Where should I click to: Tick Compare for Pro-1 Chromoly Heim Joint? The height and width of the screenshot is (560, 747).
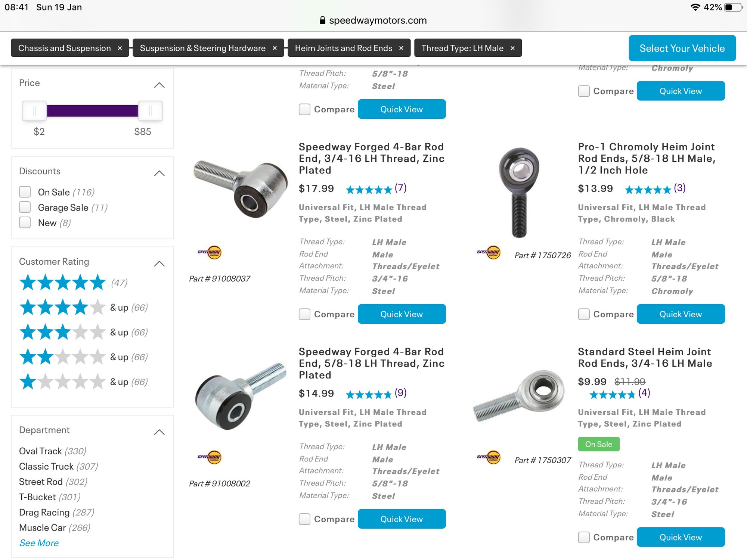point(584,314)
